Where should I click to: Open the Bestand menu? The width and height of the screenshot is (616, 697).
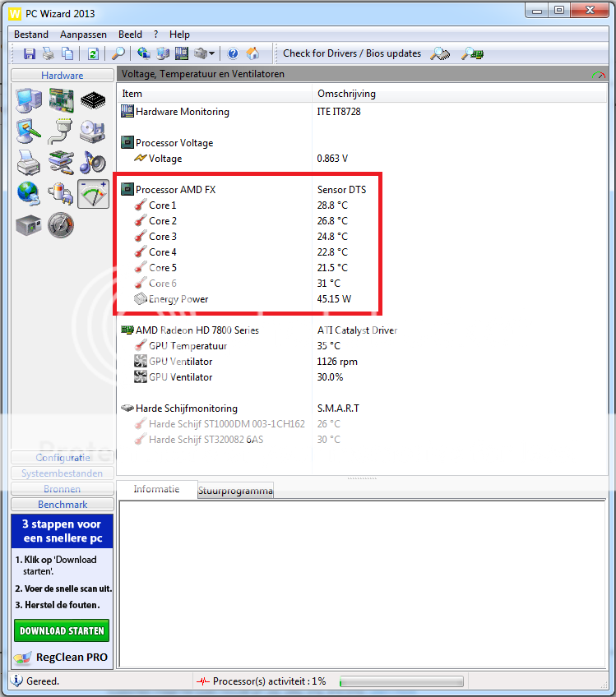[x=31, y=35]
